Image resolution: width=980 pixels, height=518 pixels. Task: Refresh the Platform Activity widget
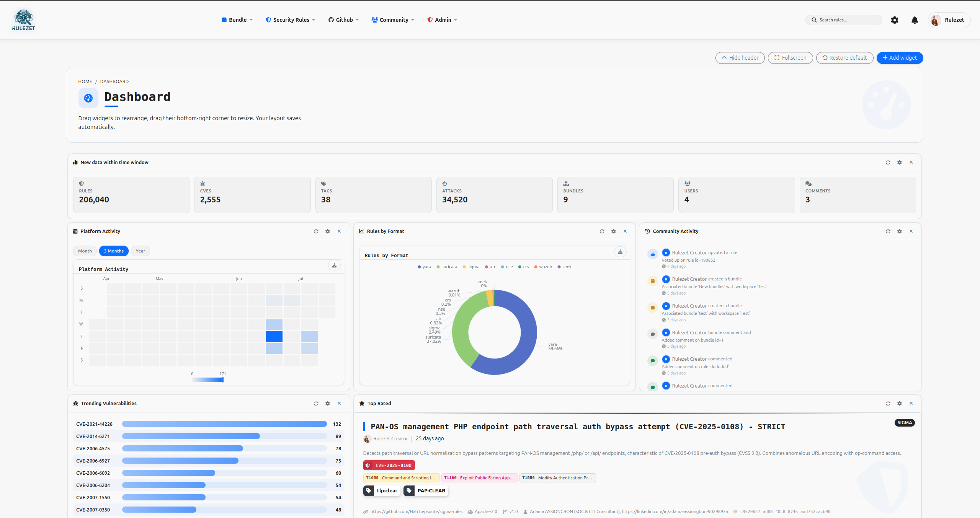coord(316,231)
